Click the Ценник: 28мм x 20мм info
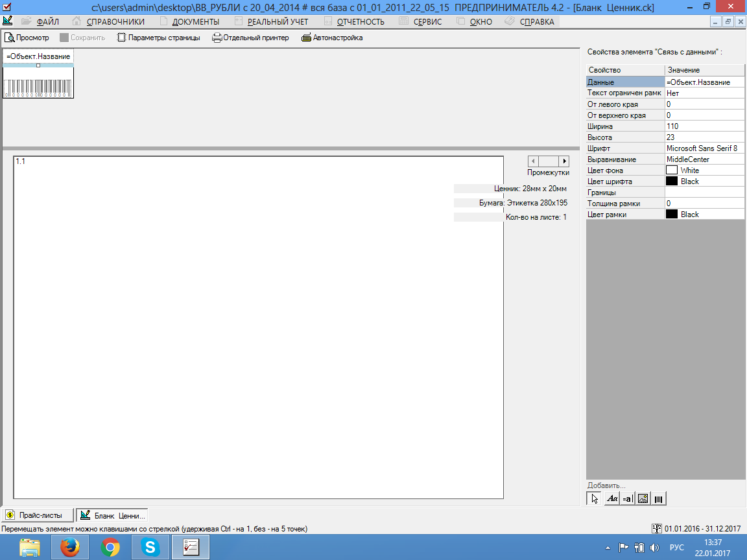The height and width of the screenshot is (560, 747). [530, 189]
